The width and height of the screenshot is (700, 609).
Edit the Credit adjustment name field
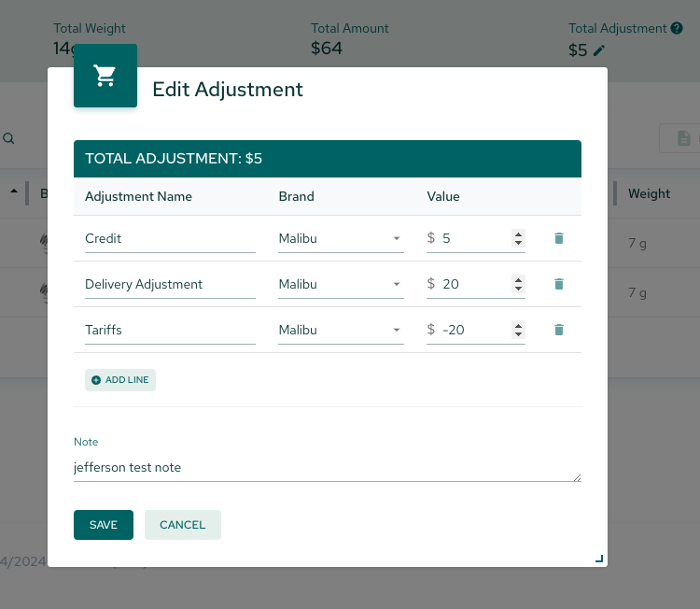(x=170, y=238)
